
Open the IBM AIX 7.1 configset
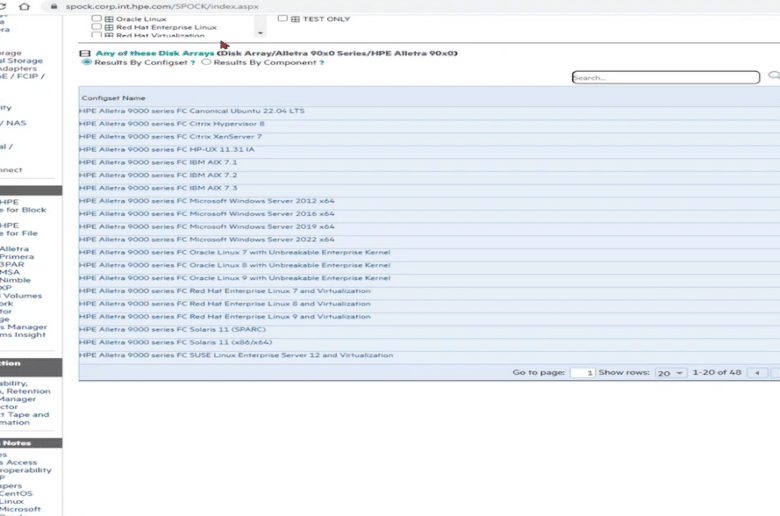[158, 163]
